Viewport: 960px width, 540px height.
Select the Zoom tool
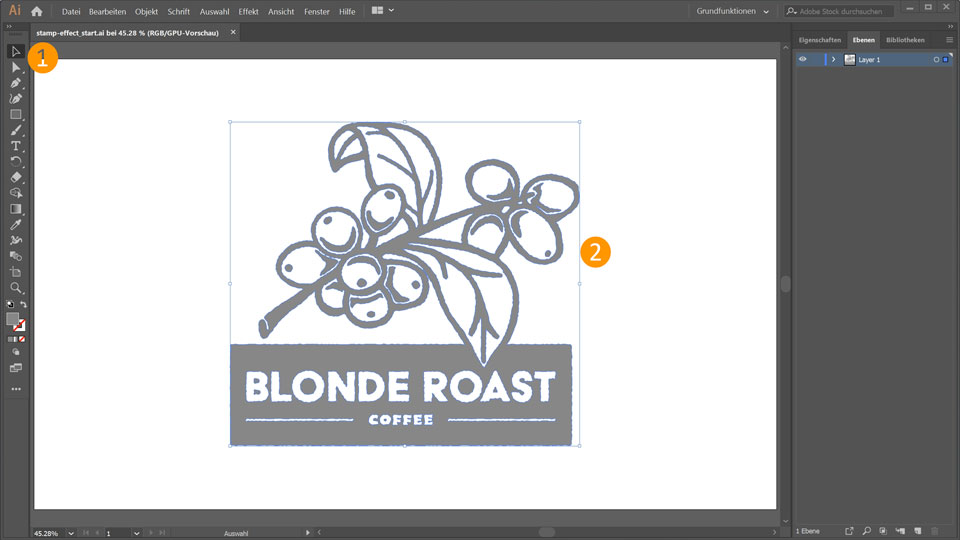[16, 288]
